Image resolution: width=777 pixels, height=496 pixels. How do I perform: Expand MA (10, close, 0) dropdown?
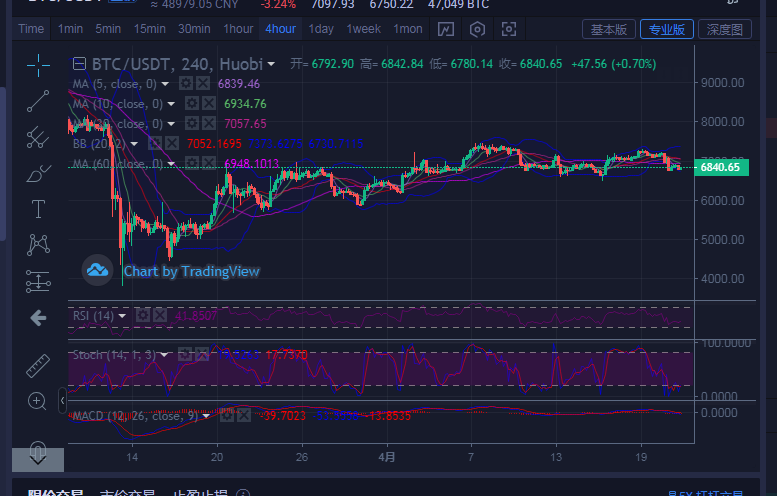[x=171, y=104]
